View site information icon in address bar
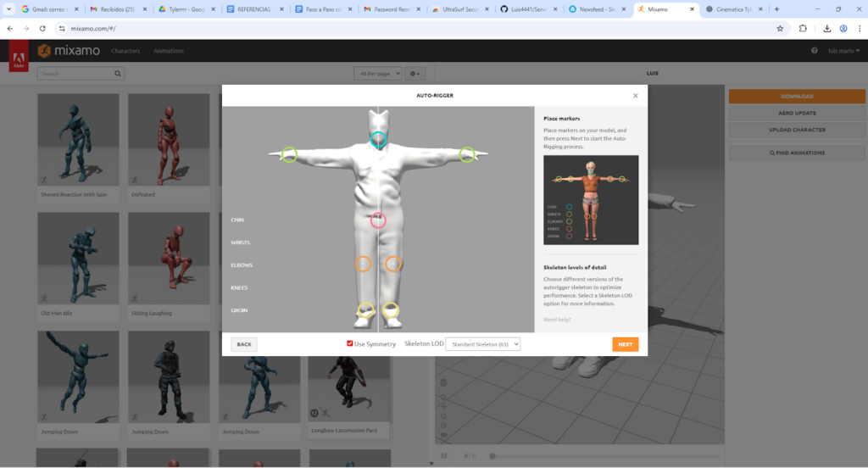This screenshot has width=868, height=468. (62, 28)
